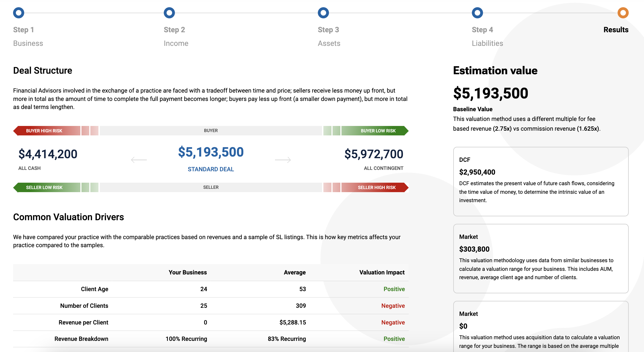Open the Results step label
The width and height of the screenshot is (644, 352).
pos(616,30)
